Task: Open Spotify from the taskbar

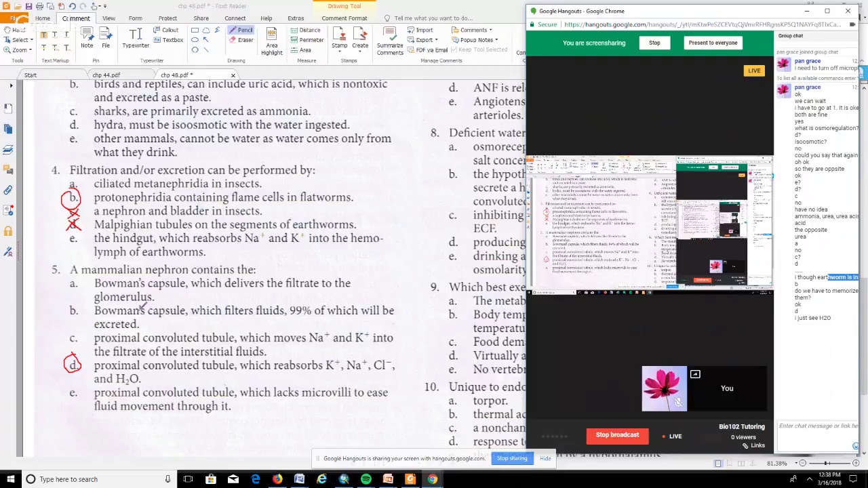Action: point(366,479)
